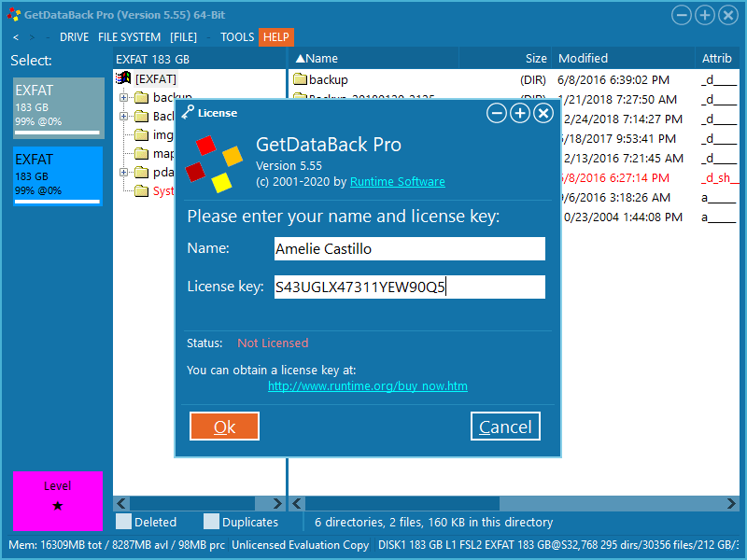This screenshot has width=747, height=560.
Task: Click the star in the Level box
Action: (x=58, y=506)
